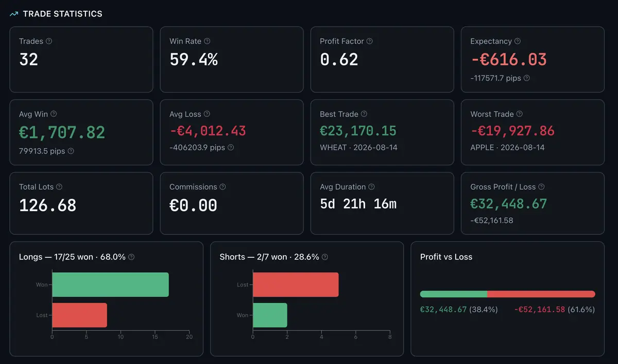Click the -€4,012.43 average loss value
This screenshot has width=618, height=364.
point(208,131)
